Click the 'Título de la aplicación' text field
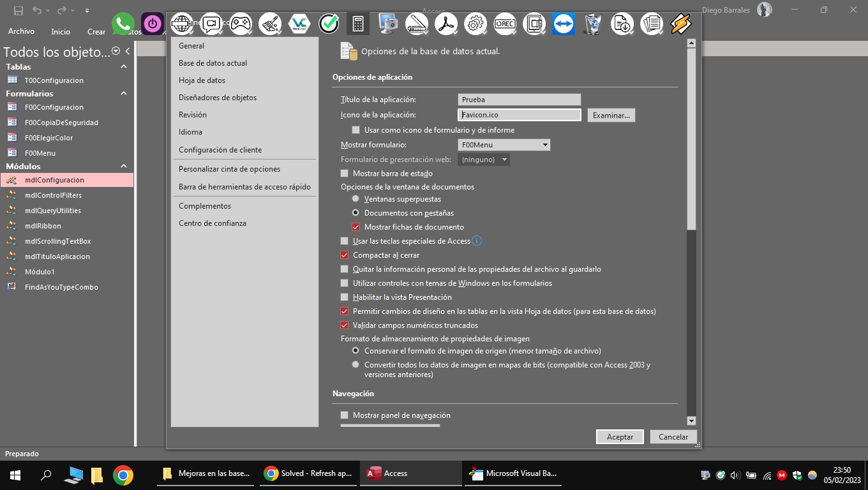 tap(520, 100)
